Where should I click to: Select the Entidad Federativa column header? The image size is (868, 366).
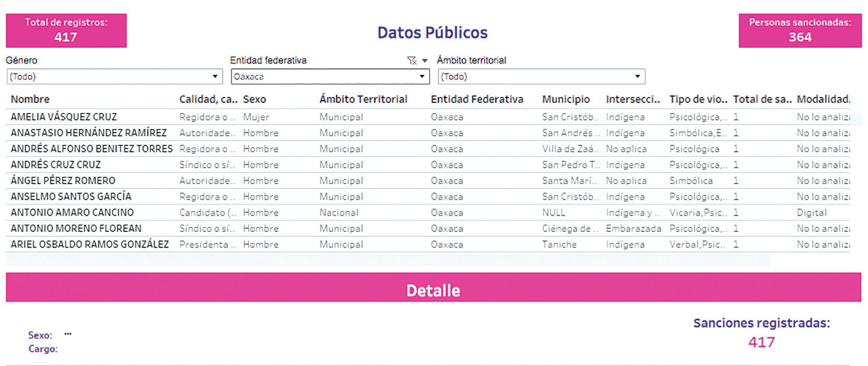[x=477, y=99]
